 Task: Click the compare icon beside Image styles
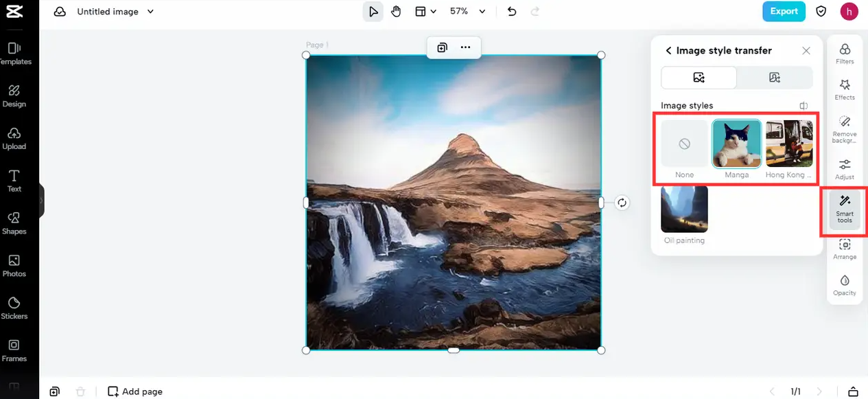click(x=804, y=106)
